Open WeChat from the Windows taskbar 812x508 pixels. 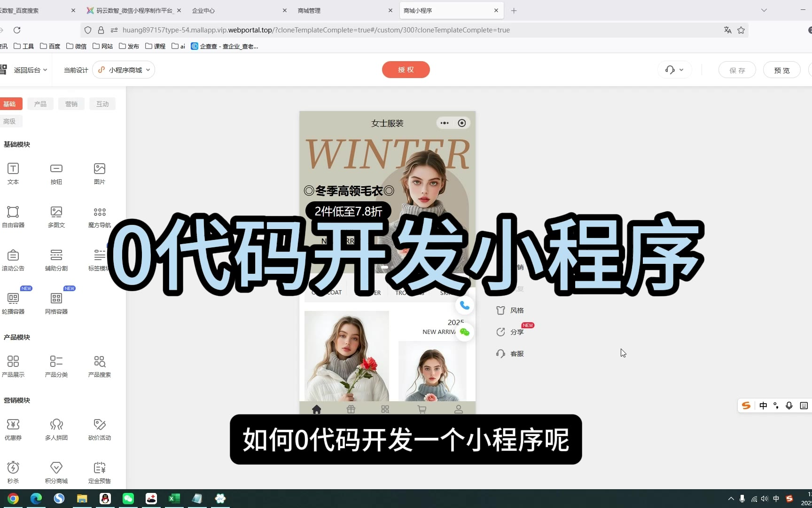[128, 499]
